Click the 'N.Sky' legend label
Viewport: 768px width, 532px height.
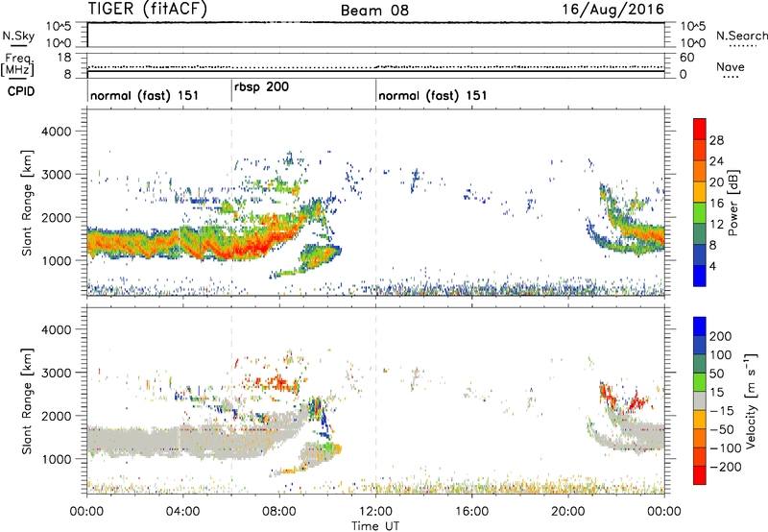[x=18, y=36]
